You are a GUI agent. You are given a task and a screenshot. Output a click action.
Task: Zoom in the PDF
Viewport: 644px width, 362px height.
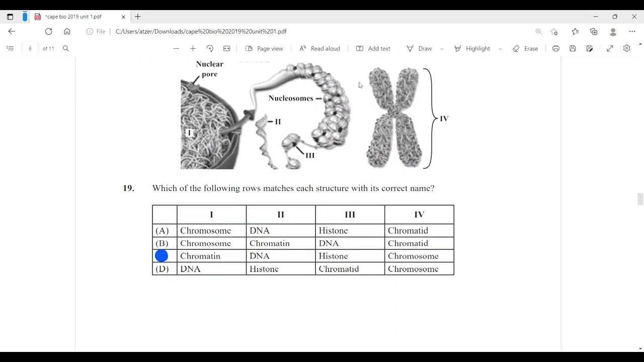(193, 48)
